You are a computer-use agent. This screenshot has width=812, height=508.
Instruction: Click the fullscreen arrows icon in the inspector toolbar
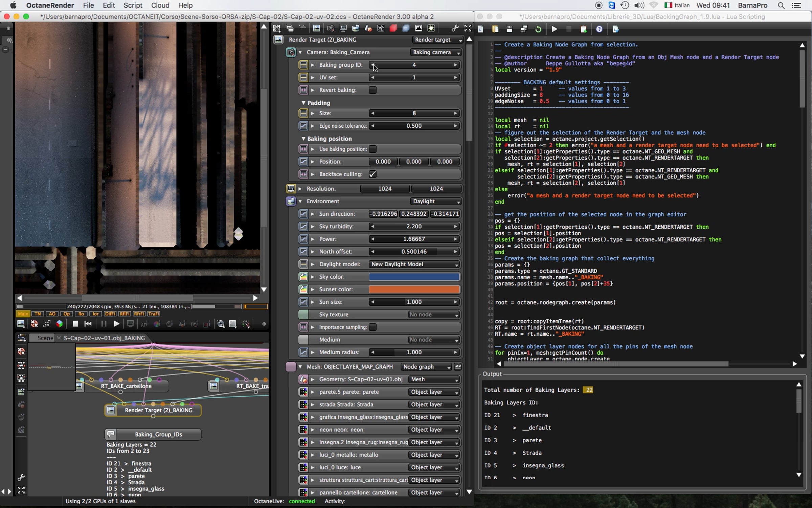(468, 28)
